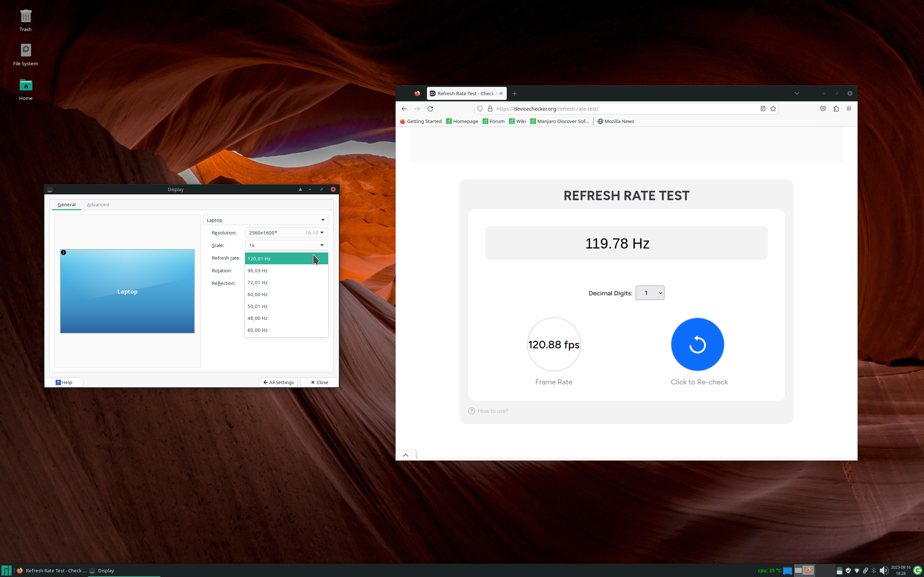Open Firefox hamburger application menu
924x577 pixels.
(x=849, y=109)
